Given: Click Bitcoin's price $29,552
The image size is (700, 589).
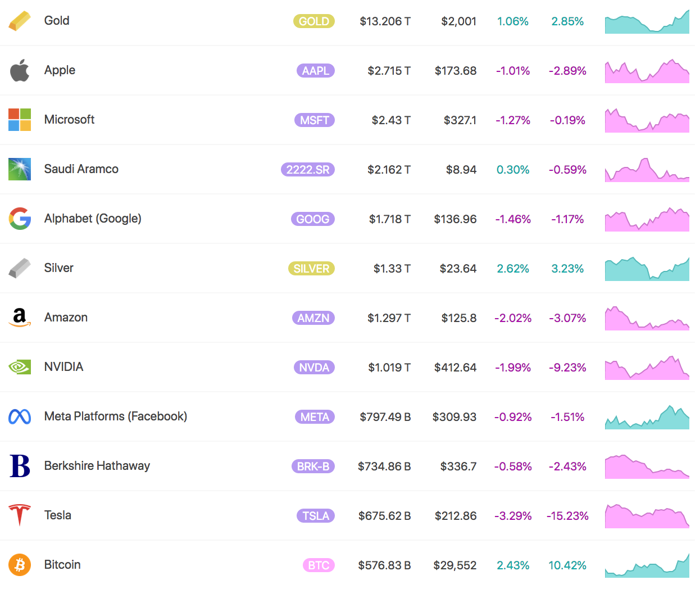Looking at the screenshot, I should (x=455, y=565).
